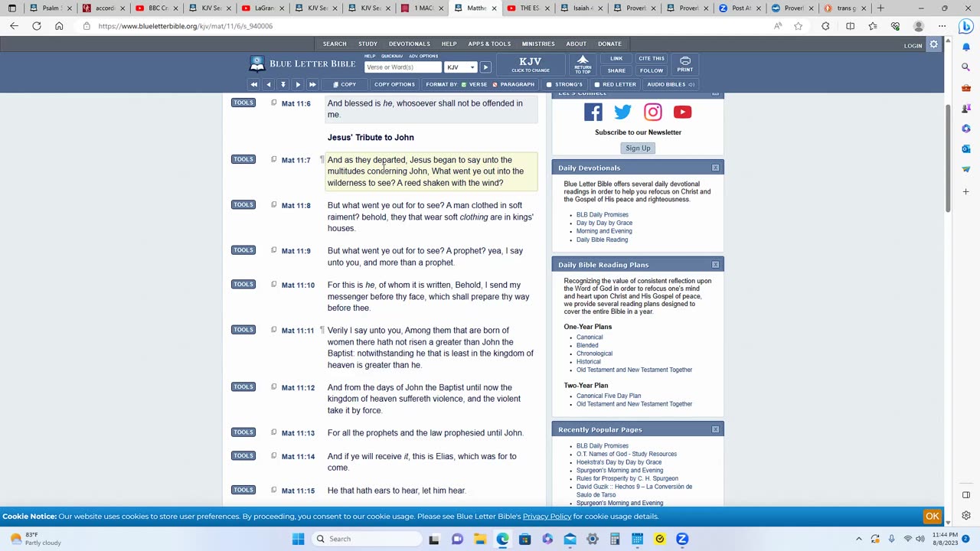Open Search menu in site navigation
This screenshot has height=551, width=980.
tap(335, 44)
